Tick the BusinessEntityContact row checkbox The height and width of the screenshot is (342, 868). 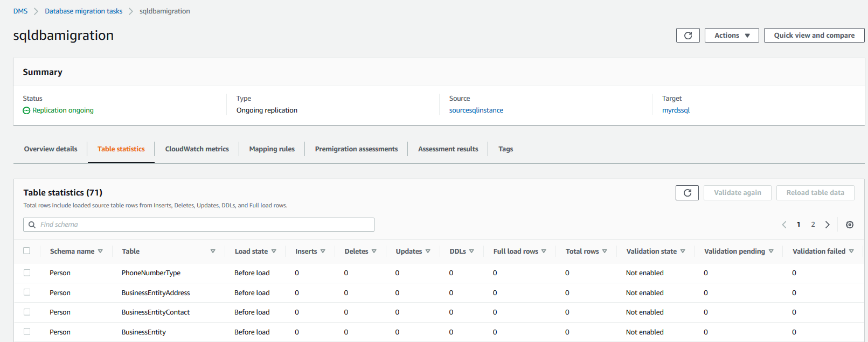(x=27, y=312)
